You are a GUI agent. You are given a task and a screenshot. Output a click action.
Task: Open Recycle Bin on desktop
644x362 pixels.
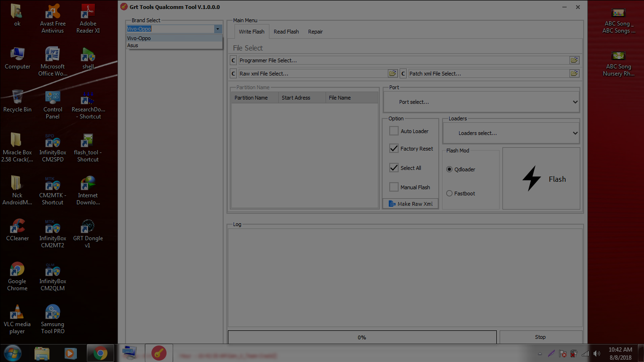point(17,101)
